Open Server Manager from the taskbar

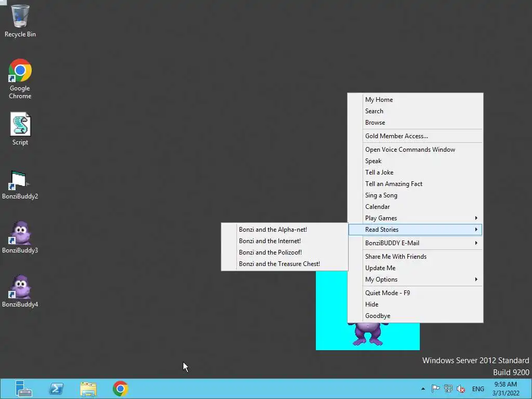click(23, 389)
